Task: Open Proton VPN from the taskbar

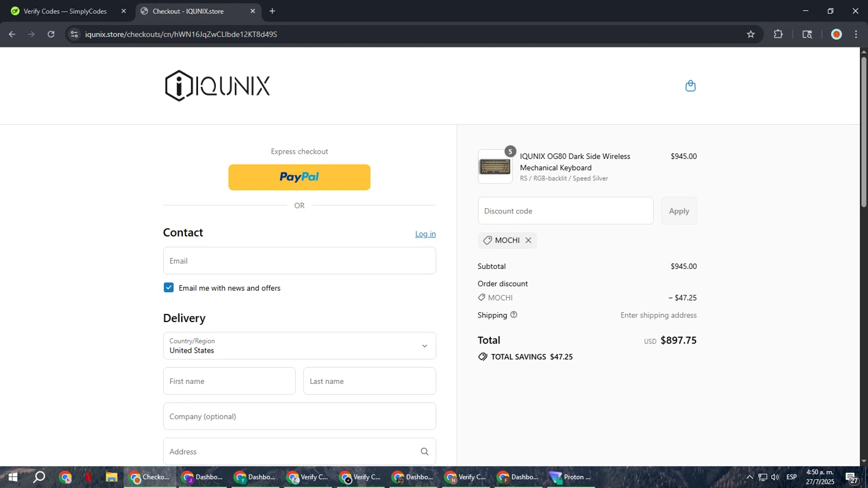Action: (571, 477)
